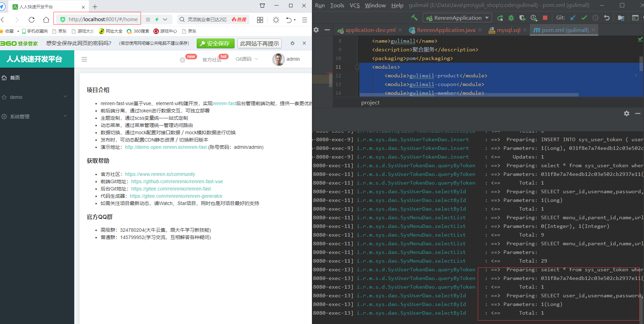
Task: Dismiss the 360 password save bar
Action: coord(304,43)
